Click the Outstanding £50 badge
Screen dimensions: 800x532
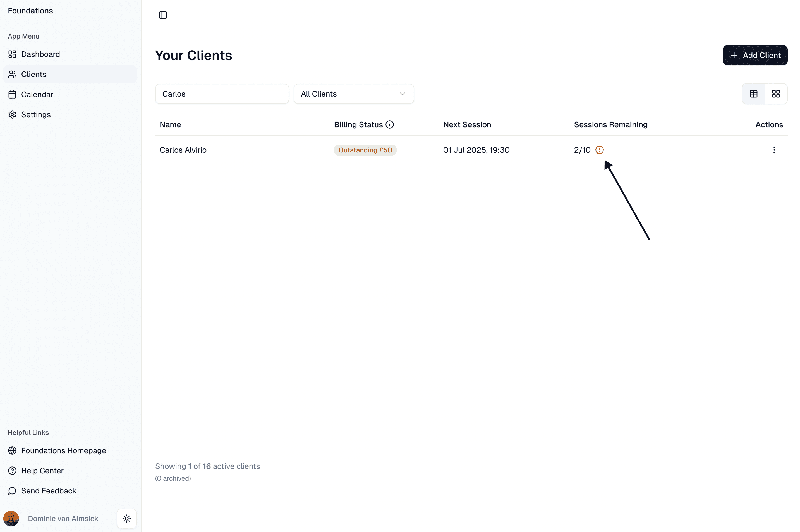[x=365, y=150]
